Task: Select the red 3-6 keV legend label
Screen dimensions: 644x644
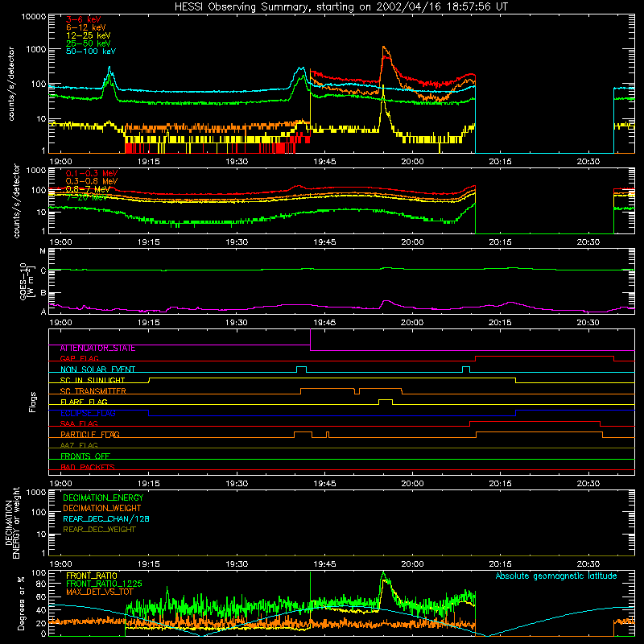Action: [x=84, y=19]
